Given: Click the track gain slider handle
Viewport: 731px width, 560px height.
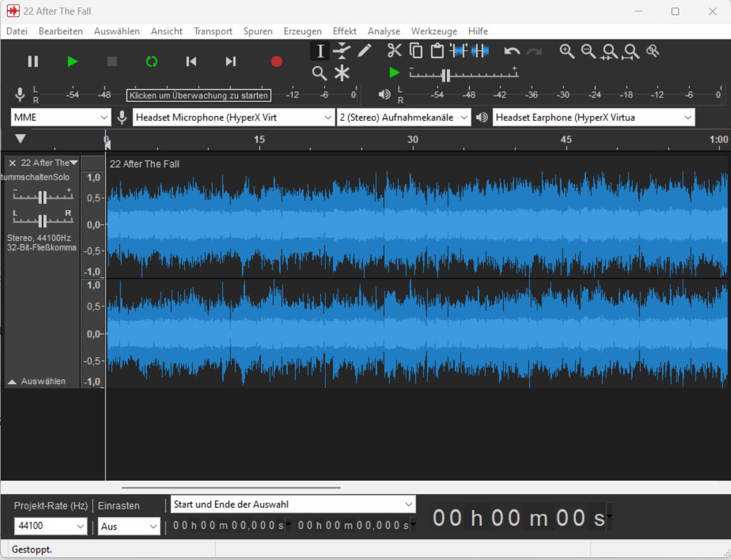Looking at the screenshot, I should tap(42, 197).
